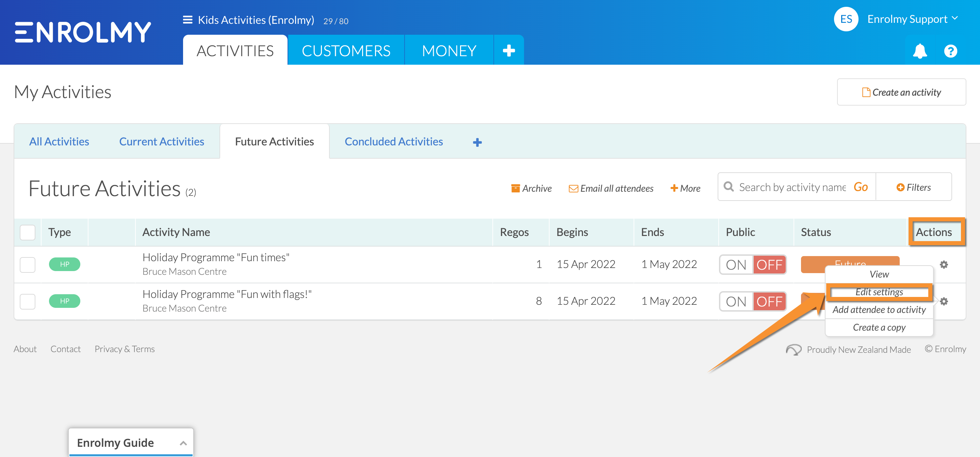The width and height of the screenshot is (980, 457).
Task: Click the Enrolmy logo
Action: click(x=83, y=32)
